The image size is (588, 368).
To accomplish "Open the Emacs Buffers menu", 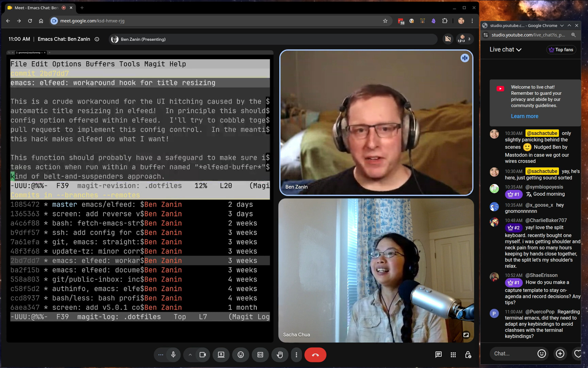I will (x=100, y=64).
